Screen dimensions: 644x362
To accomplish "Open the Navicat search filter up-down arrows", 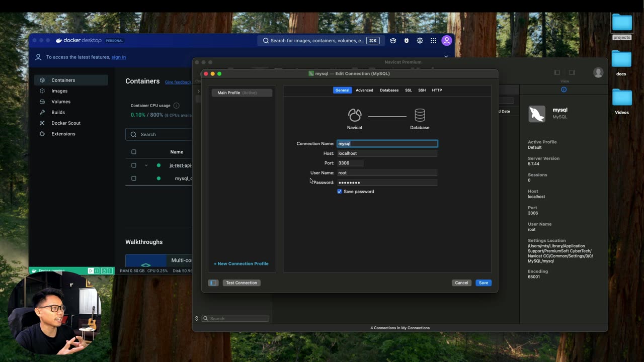I will pyautogui.click(x=197, y=318).
